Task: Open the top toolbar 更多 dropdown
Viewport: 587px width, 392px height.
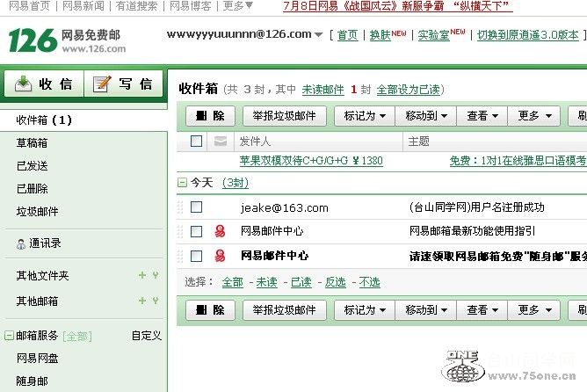Action: (x=534, y=116)
